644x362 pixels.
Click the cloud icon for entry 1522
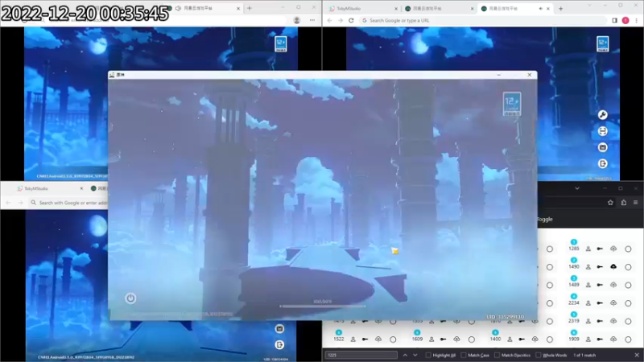point(378,339)
